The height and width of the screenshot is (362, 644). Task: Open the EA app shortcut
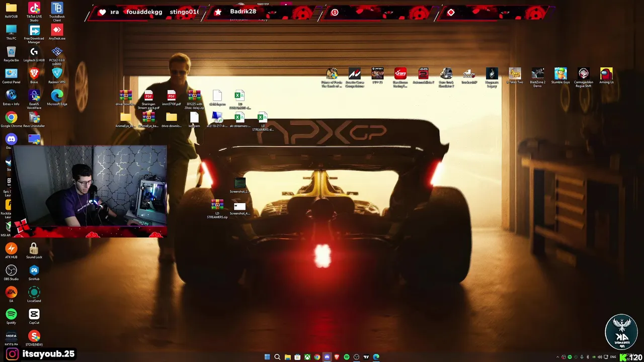pos(11,294)
